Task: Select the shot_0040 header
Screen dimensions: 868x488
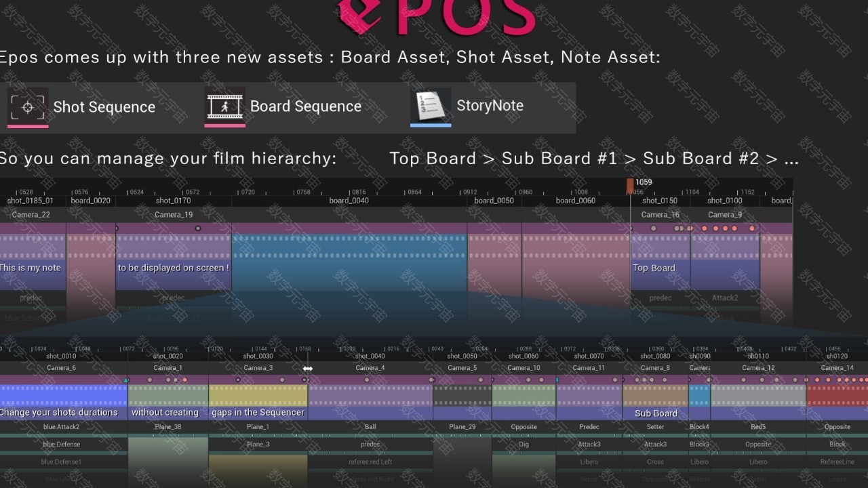Action: click(x=370, y=356)
